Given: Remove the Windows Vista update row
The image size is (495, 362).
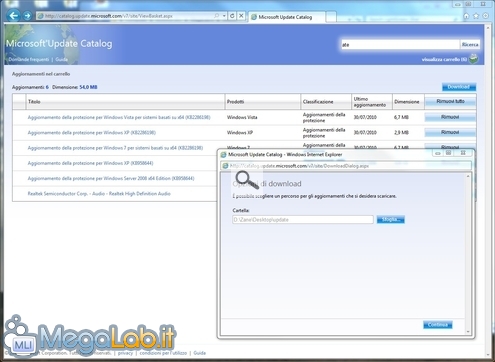Looking at the screenshot, I should click(450, 117).
